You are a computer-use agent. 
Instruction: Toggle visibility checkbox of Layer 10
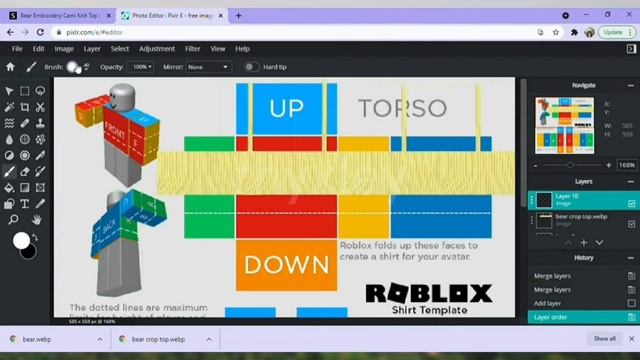(x=631, y=203)
